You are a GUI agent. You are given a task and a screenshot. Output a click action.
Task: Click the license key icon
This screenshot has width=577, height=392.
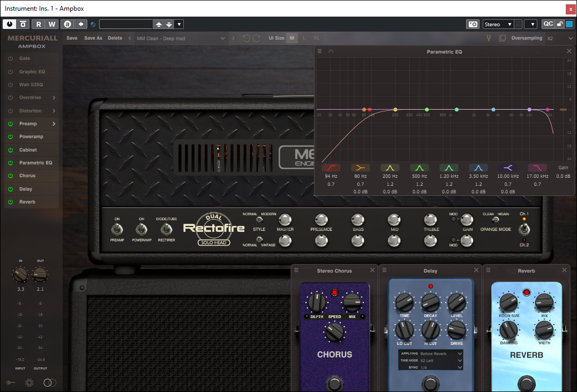point(11,382)
